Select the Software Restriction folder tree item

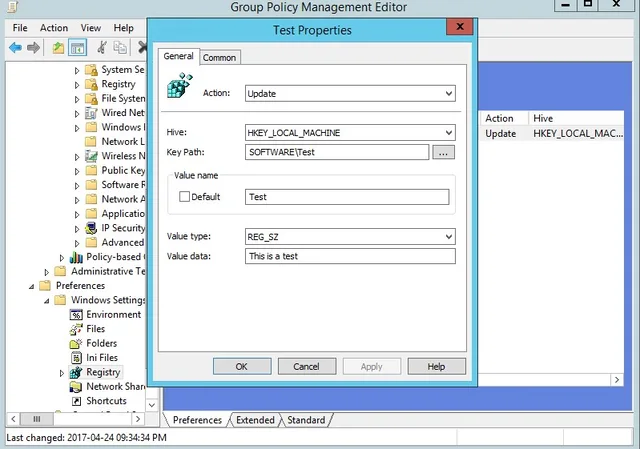[116, 184]
